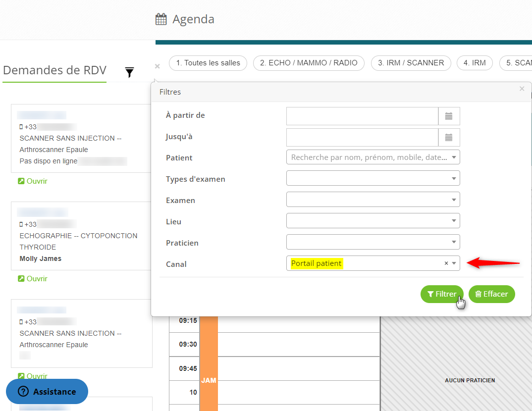This screenshot has height=411, width=532.
Task: Open calendar picker for À partir de
Action: 449,116
